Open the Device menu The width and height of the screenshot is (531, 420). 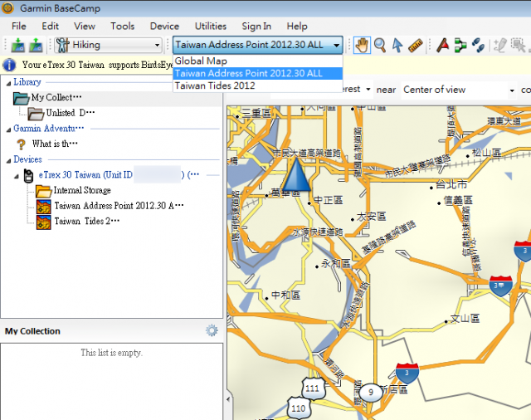pos(164,26)
